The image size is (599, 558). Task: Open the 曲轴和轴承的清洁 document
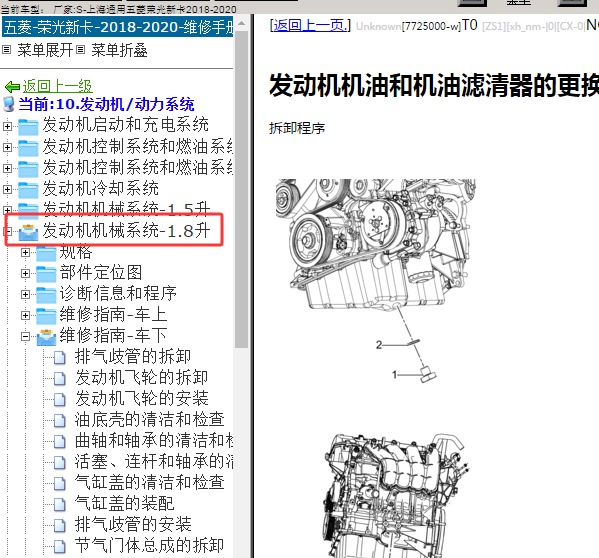[x=154, y=440]
